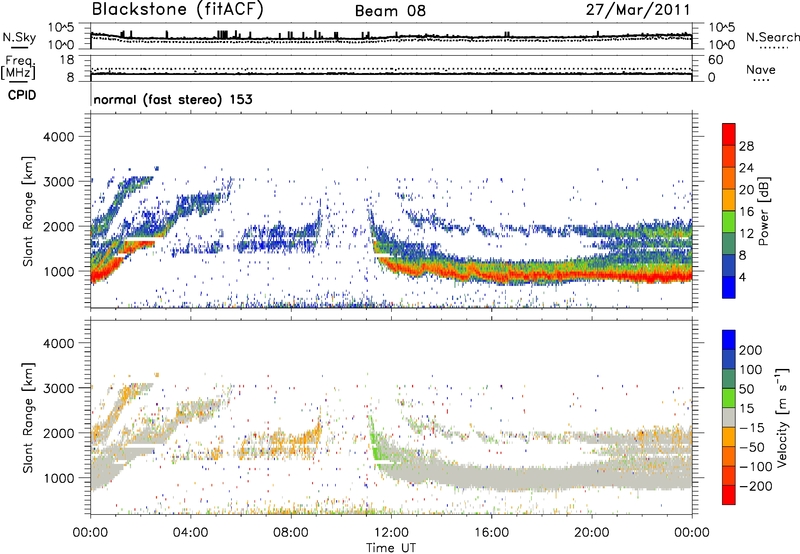Image resolution: width=800 pixels, height=554 pixels.
Task: Click the 'CPID' label
Action: [x=22, y=95]
